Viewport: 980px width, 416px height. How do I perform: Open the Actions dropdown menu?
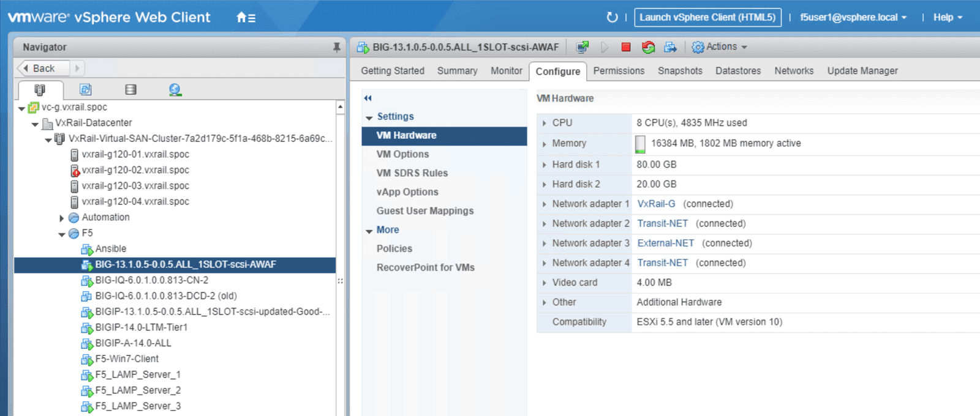click(x=720, y=47)
